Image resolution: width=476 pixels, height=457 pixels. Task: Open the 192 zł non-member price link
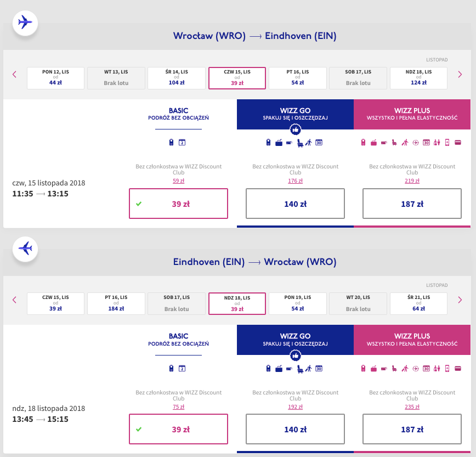pyautogui.click(x=295, y=407)
